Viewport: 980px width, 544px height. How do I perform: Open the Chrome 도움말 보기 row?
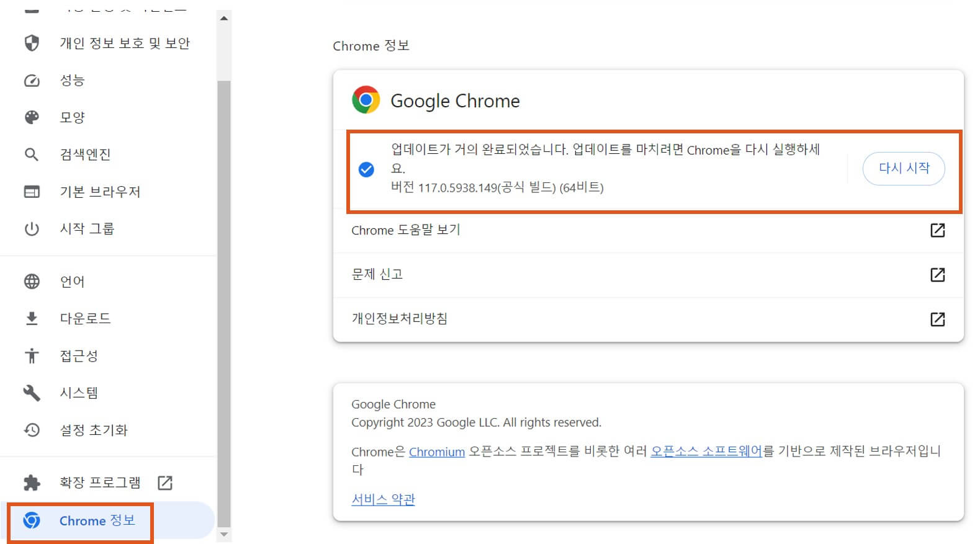click(648, 230)
